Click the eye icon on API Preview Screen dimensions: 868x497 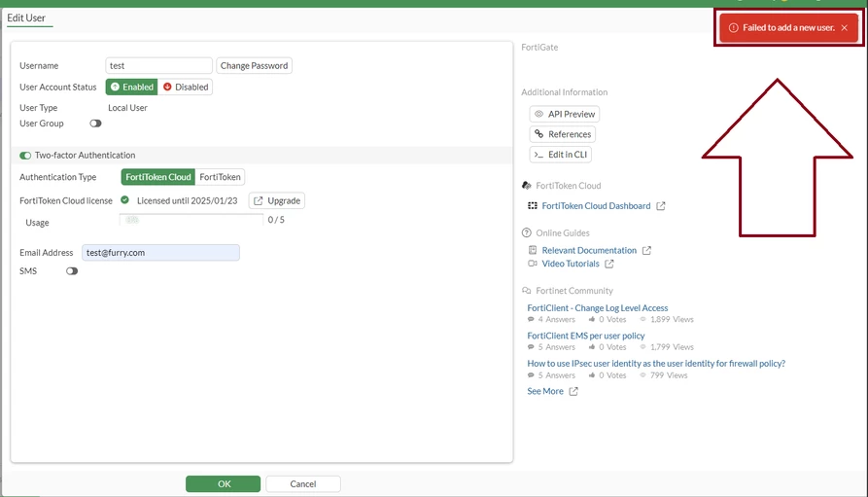[x=538, y=114]
